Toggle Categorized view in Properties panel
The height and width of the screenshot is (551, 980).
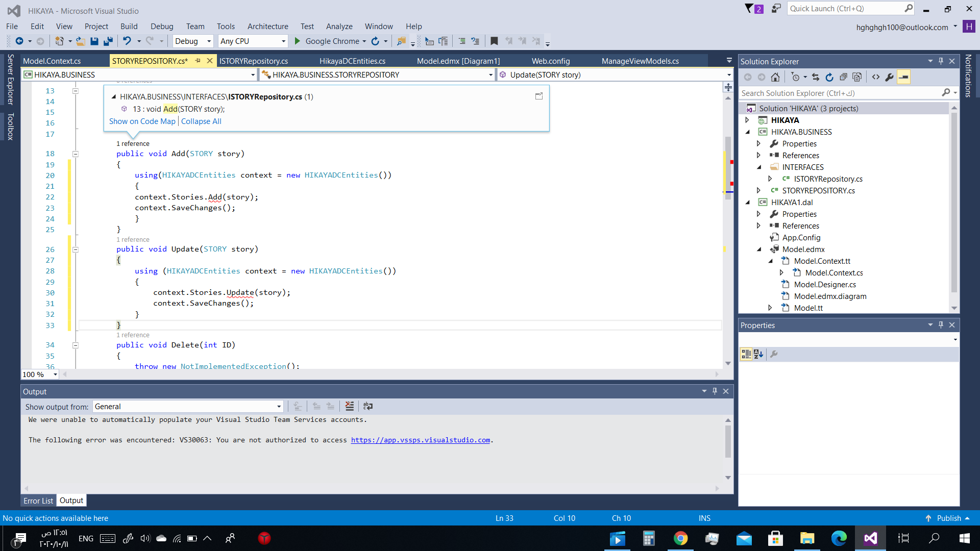pos(746,354)
